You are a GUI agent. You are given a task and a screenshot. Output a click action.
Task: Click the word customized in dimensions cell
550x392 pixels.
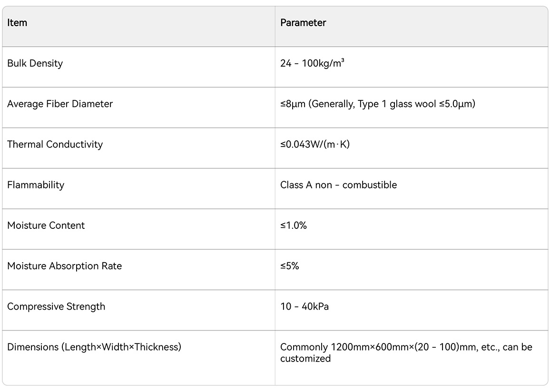tap(305, 359)
